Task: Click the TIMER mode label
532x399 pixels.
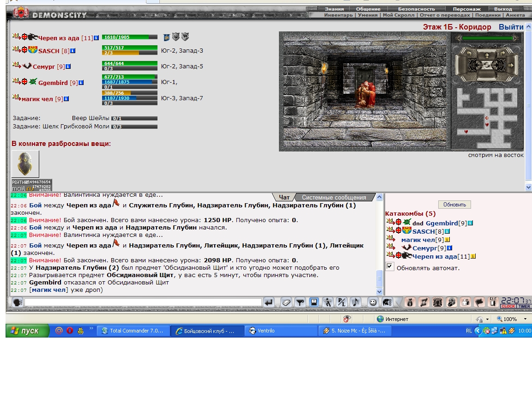Action: (x=524, y=306)
